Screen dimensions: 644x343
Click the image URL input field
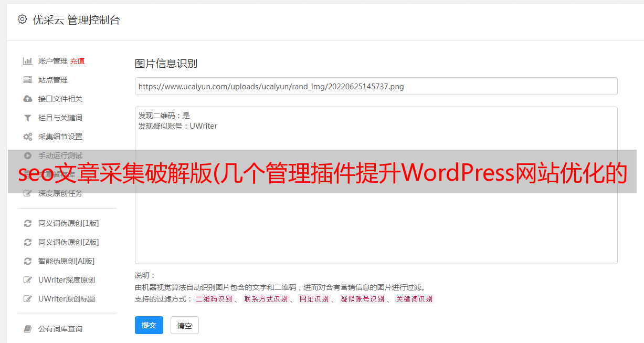376,86
